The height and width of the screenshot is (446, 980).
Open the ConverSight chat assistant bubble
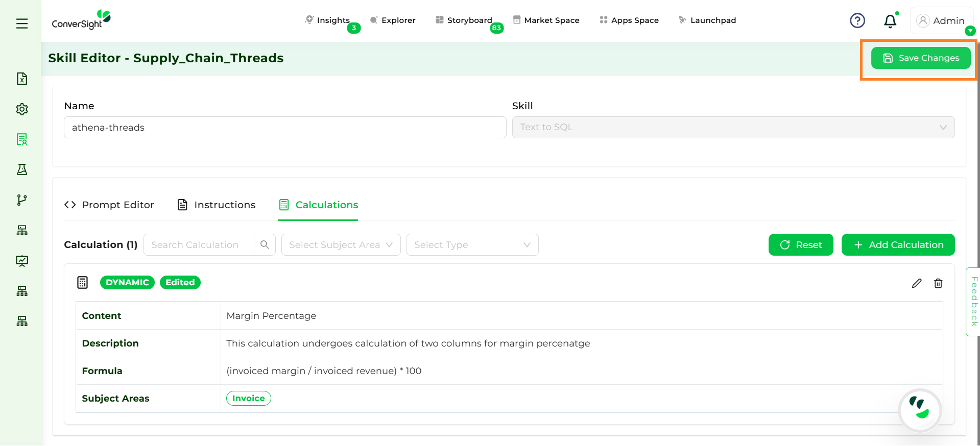(920, 410)
